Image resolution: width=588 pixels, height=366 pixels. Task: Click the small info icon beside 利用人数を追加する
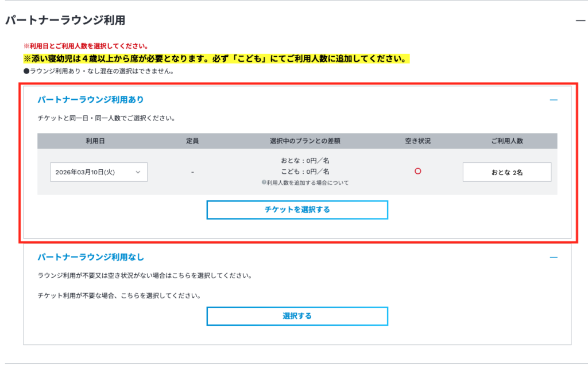pyautogui.click(x=263, y=183)
